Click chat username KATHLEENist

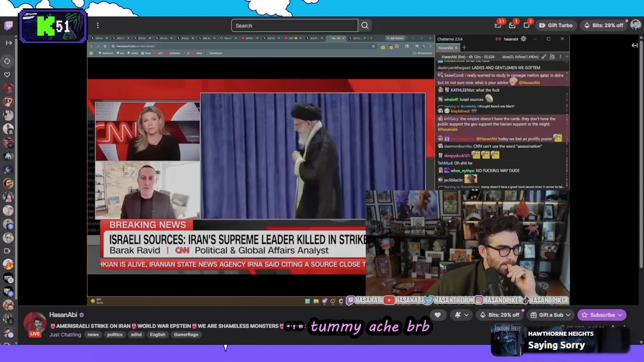point(463,90)
